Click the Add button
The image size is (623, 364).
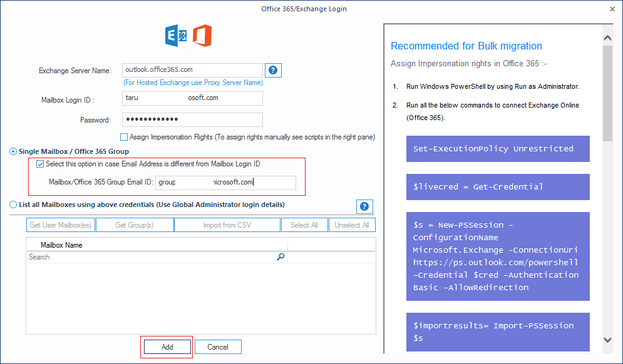[x=167, y=347]
